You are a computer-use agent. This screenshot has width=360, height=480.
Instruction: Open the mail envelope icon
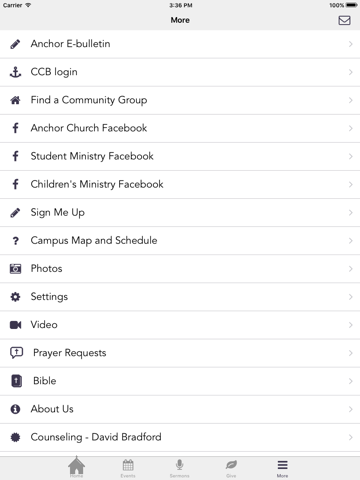click(344, 20)
